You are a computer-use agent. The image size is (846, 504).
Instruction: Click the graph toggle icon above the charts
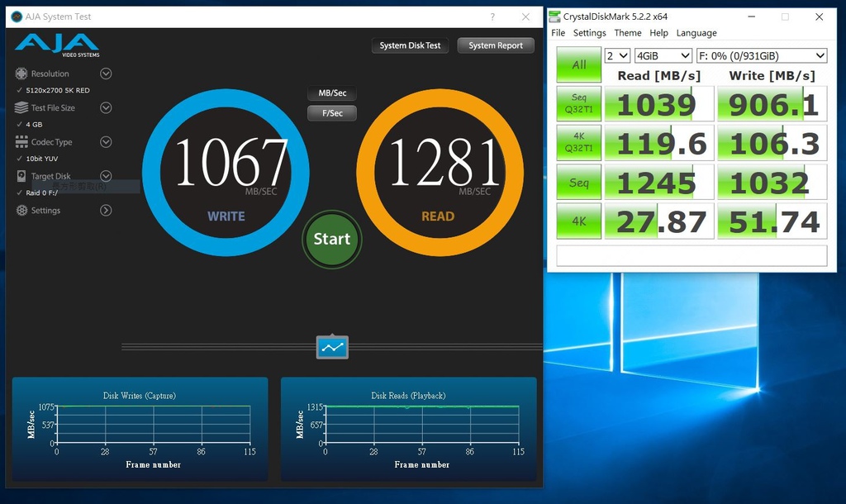click(x=332, y=347)
